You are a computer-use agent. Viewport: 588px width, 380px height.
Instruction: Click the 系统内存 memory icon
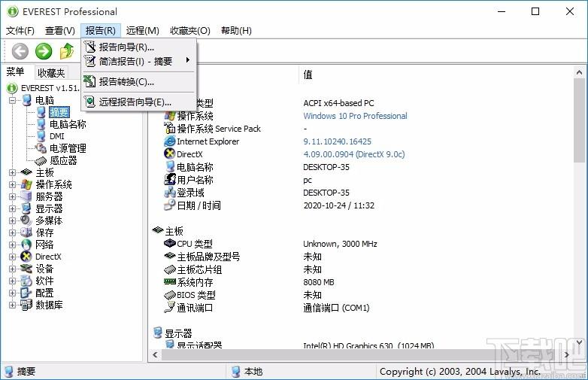coord(170,281)
